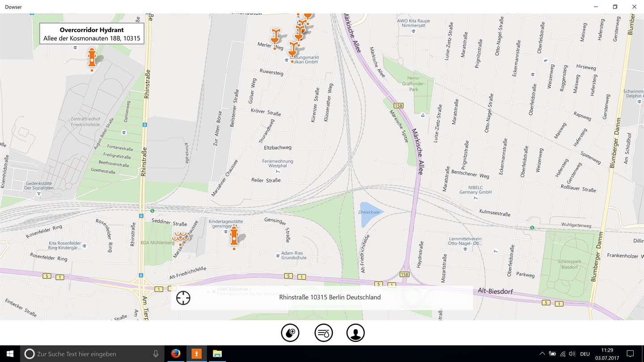Click the Adam-Ries Grundschule map label
This screenshot has height=362, width=644.
pyautogui.click(x=294, y=256)
